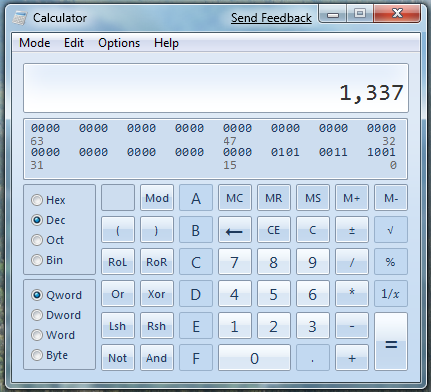The height and width of the screenshot is (392, 431).
Task: Select the Byte radio button
Action: (x=49, y=355)
